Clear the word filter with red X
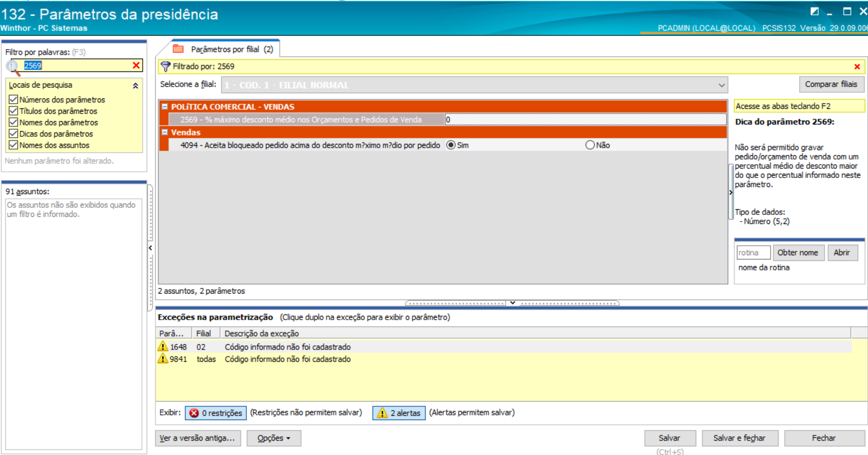This screenshot has width=868, height=455. [136, 65]
